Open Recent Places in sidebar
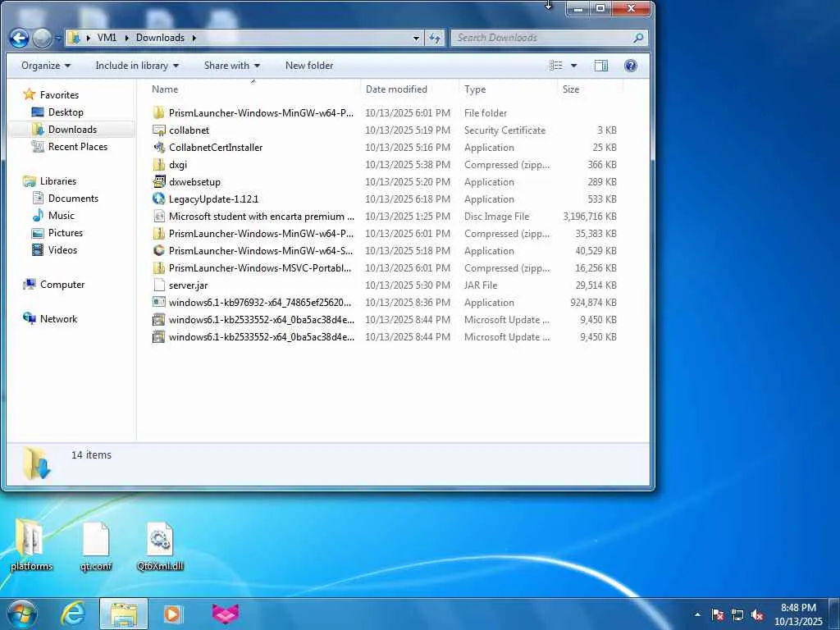840x630 pixels. point(78,146)
